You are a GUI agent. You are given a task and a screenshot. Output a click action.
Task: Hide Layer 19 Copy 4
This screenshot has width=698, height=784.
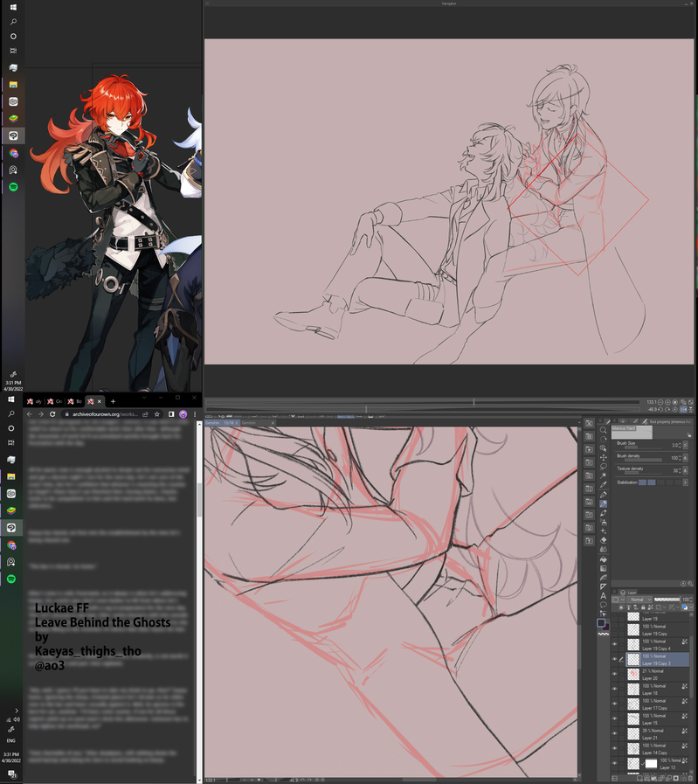point(614,644)
